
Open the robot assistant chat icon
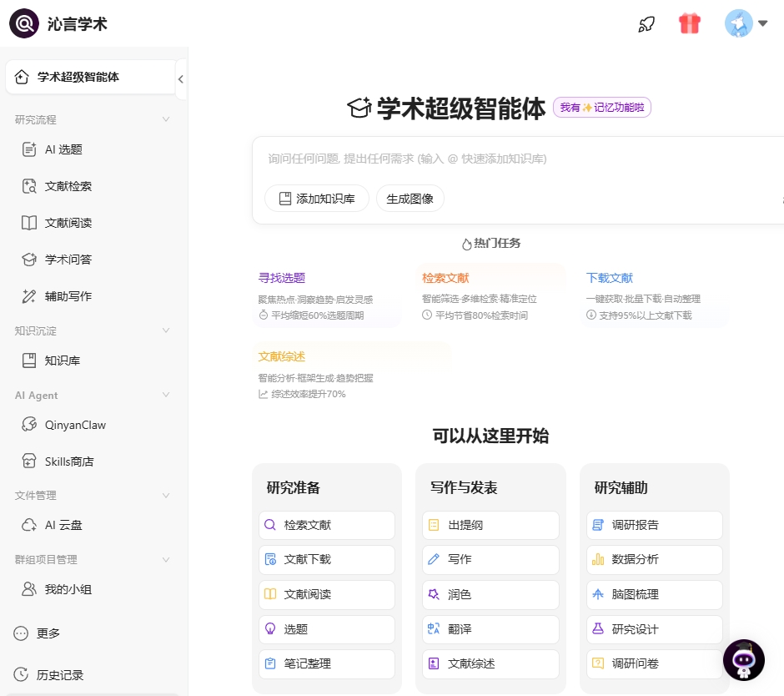point(743,660)
